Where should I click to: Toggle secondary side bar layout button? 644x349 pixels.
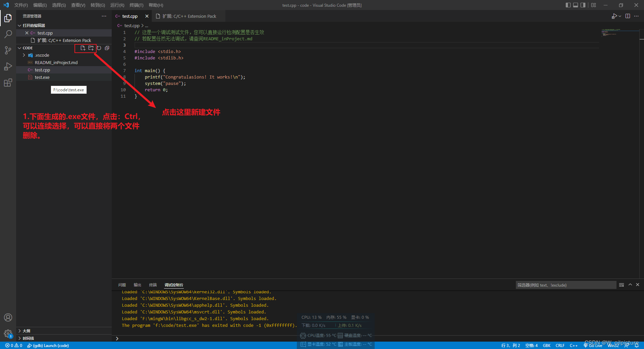[x=583, y=5]
